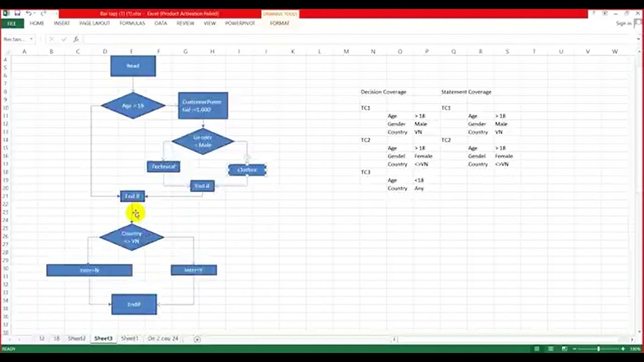Click the '<18' cell under TC3
644x362 pixels.
(419, 180)
